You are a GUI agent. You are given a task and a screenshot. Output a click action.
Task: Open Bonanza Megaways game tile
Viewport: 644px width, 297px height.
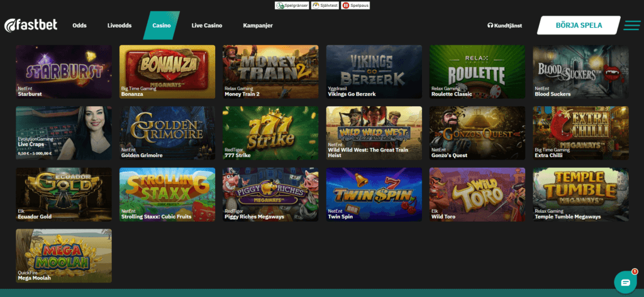pos(167,72)
